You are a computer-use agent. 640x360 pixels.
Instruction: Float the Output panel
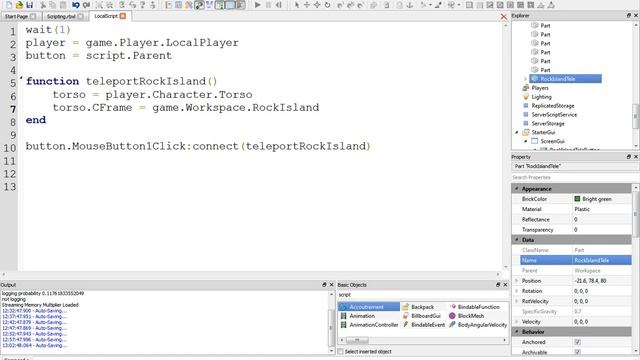(x=324, y=284)
